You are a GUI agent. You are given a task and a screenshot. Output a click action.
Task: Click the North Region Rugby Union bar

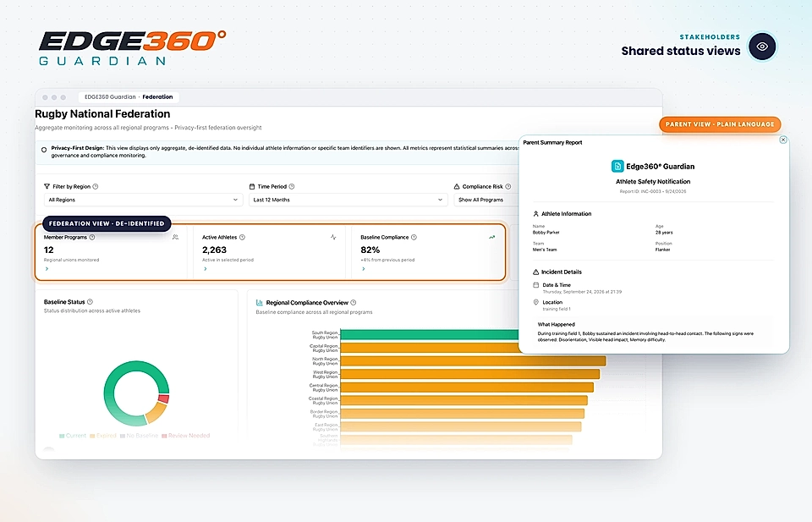pyautogui.click(x=473, y=361)
